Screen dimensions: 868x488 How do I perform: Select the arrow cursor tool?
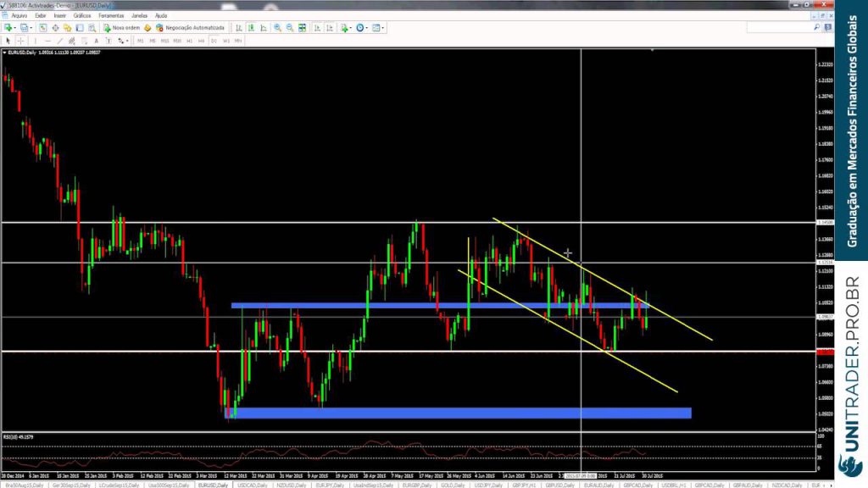(x=8, y=41)
